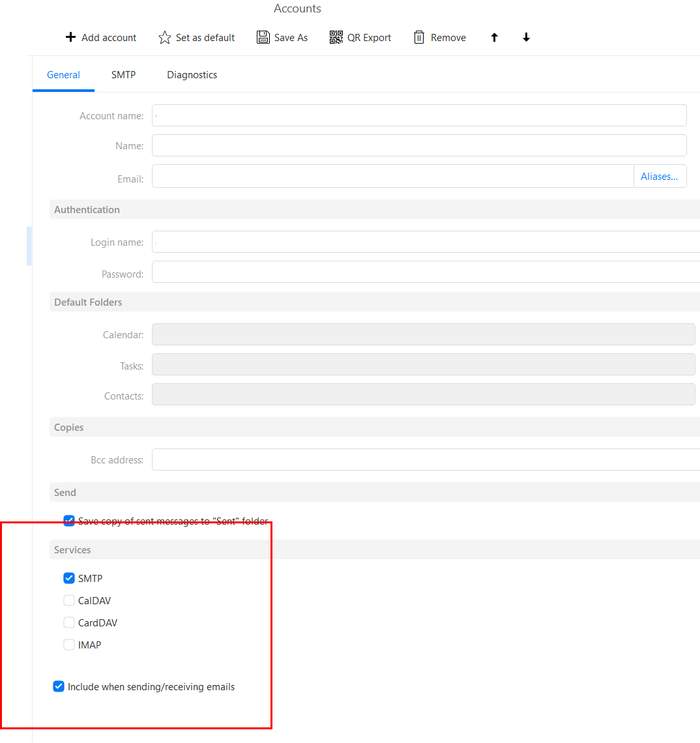Click the Password field

point(426,272)
